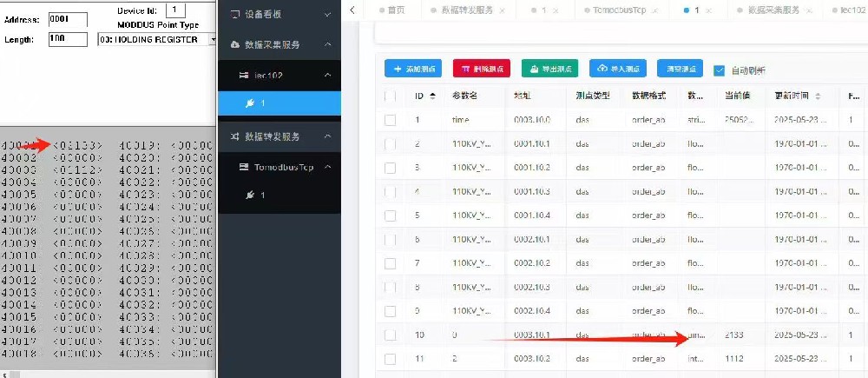Image resolution: width=868 pixels, height=378 pixels.
Task: Click the Modbus window horizontal scrollbar
Action: pyautogui.click(x=108, y=375)
